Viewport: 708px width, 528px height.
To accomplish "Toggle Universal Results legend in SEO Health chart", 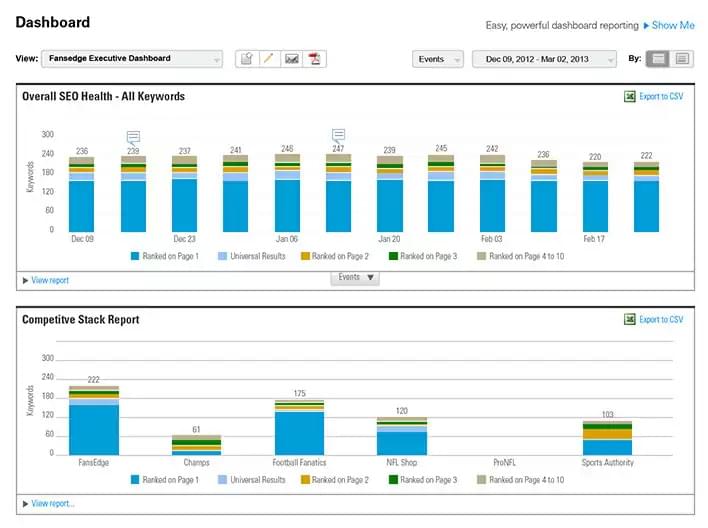I will coord(252,256).
